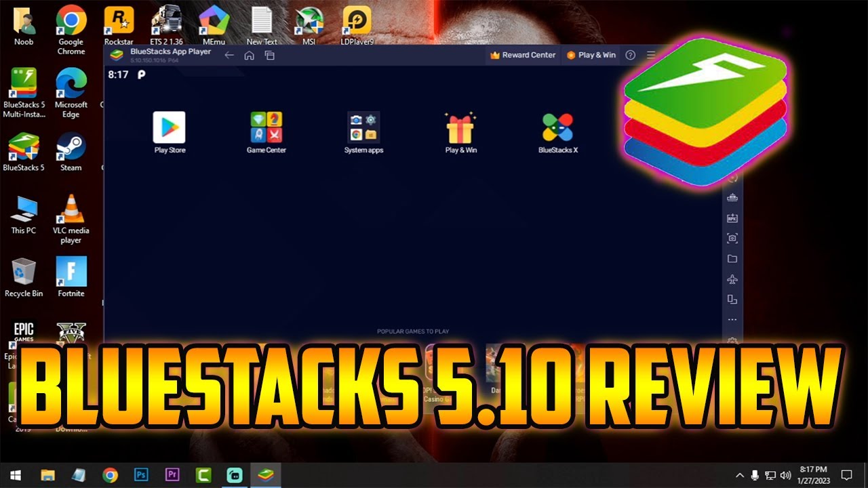Go to BlueStacks home screen icon

click(x=249, y=56)
